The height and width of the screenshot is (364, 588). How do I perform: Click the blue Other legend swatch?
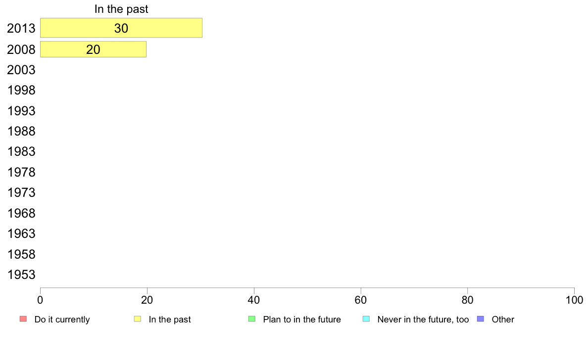481,319
